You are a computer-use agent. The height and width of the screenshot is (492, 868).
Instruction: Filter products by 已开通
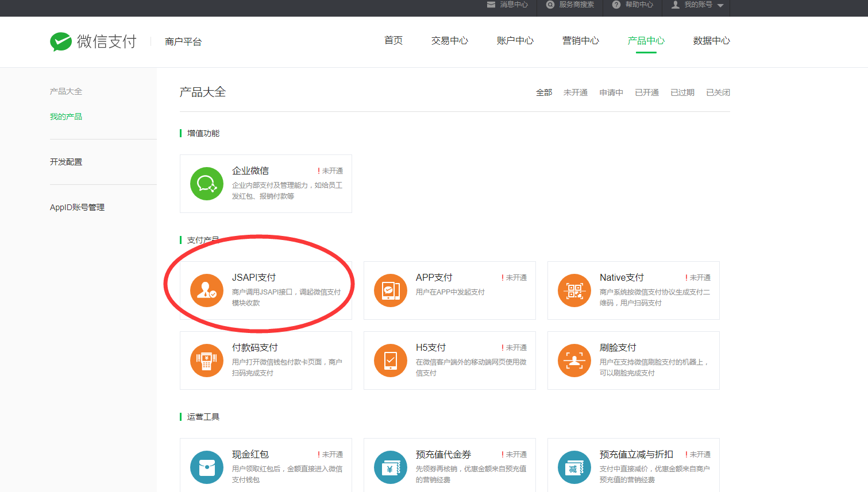[x=647, y=92]
